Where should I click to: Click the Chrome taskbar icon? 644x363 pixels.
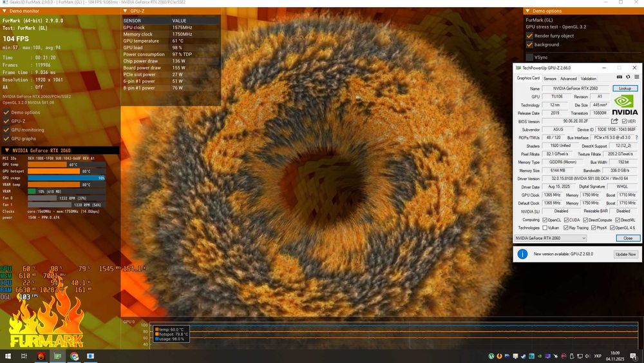tap(74, 356)
